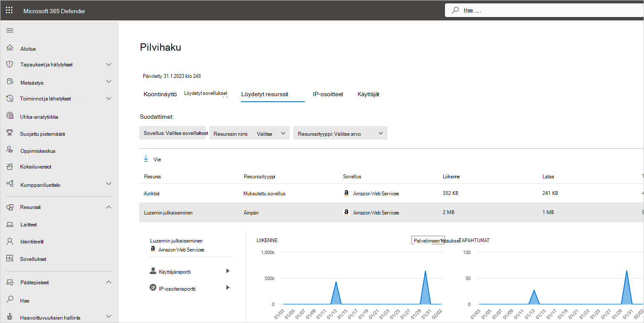Click the Vie export button
Screen dimensions: 644x323
pyautogui.click(x=152, y=159)
